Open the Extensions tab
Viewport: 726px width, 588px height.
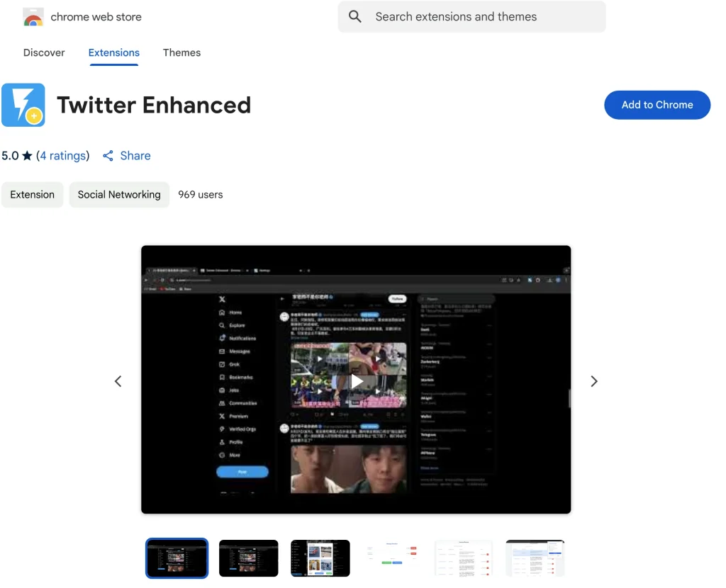coord(114,52)
